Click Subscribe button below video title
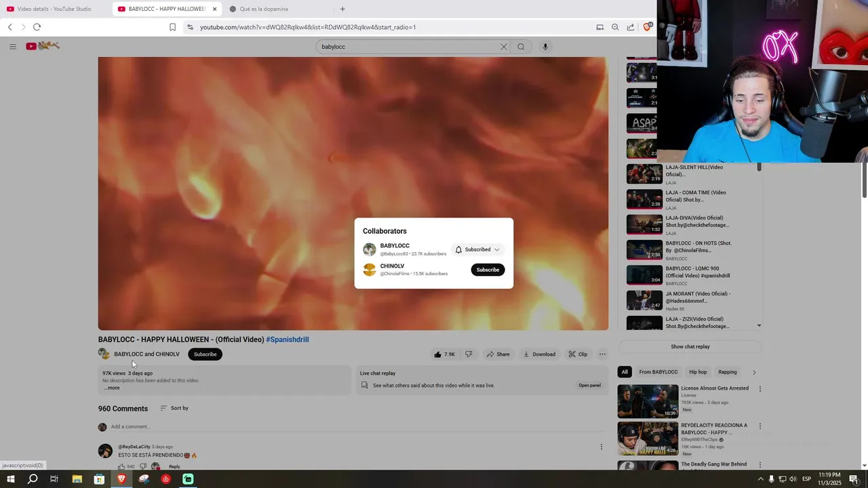The image size is (868, 488). click(205, 354)
